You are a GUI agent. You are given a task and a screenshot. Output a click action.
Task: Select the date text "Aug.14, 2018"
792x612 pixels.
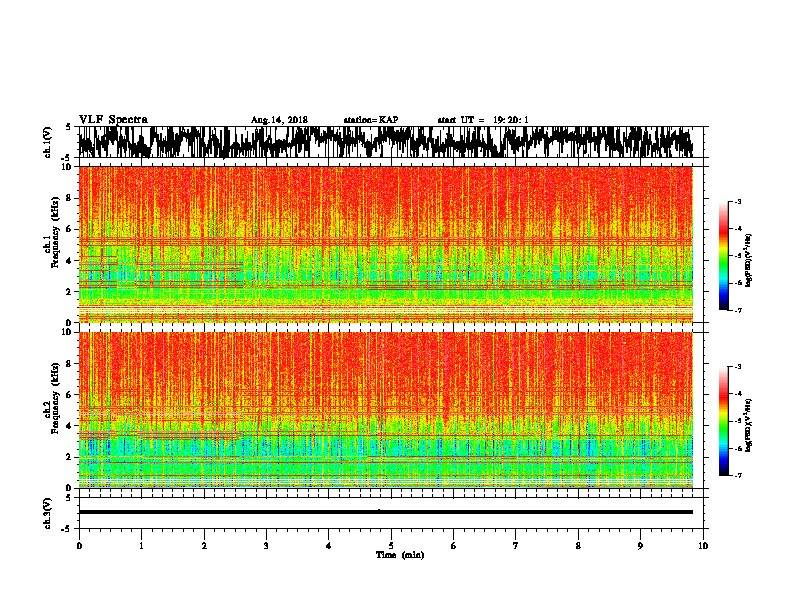click(x=279, y=120)
